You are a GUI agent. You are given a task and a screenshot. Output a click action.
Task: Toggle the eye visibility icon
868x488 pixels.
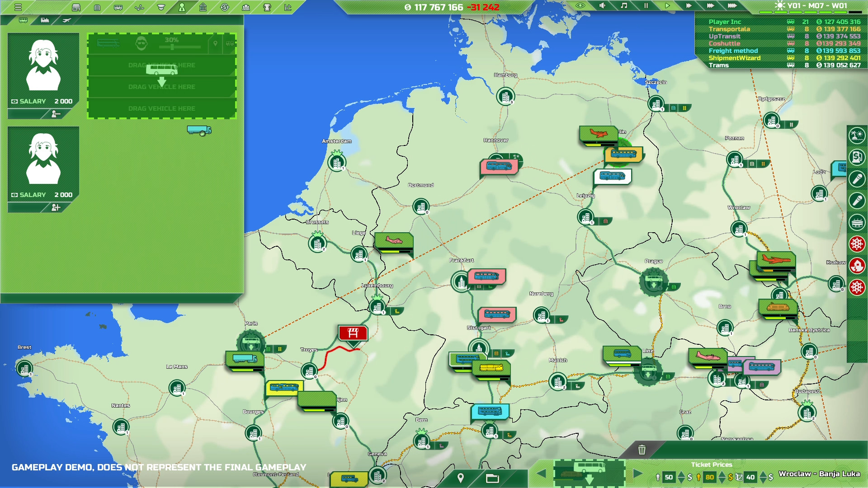pyautogui.click(x=580, y=6)
